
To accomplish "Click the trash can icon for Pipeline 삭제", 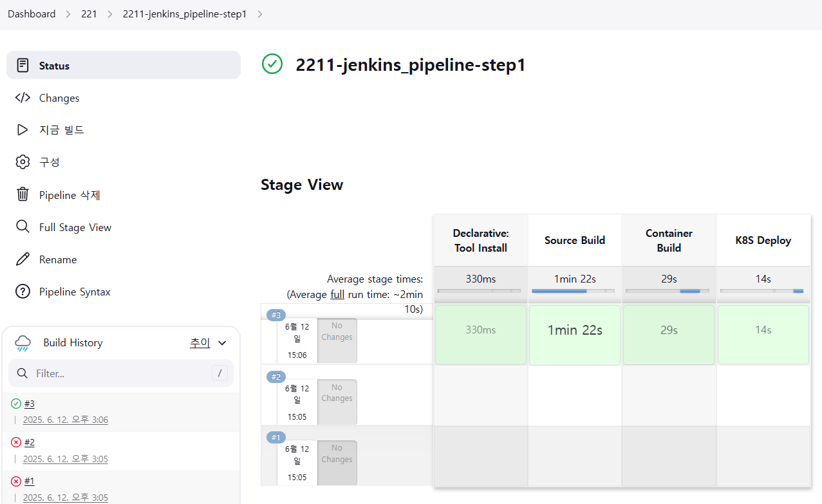I will click(x=23, y=194).
